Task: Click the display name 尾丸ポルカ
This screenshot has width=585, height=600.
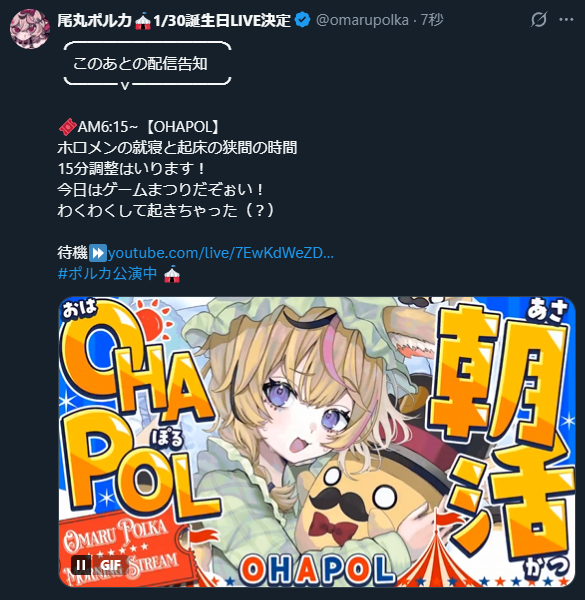Action: [x=95, y=20]
